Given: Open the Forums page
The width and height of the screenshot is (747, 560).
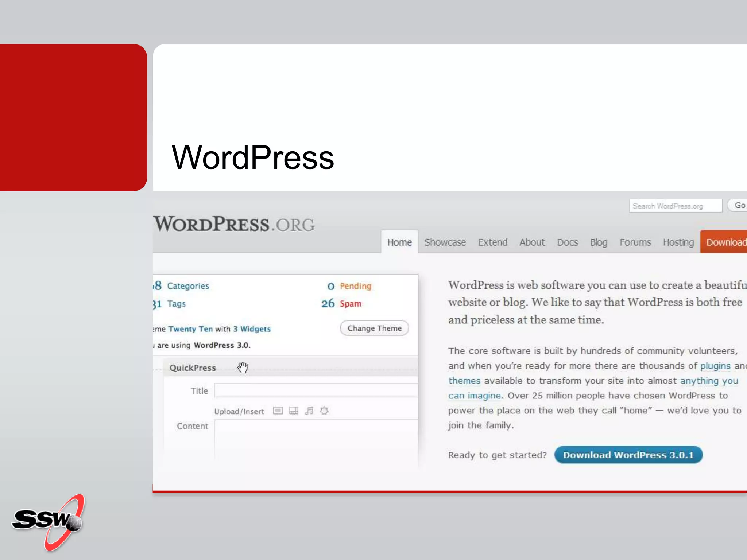Looking at the screenshot, I should click(635, 242).
